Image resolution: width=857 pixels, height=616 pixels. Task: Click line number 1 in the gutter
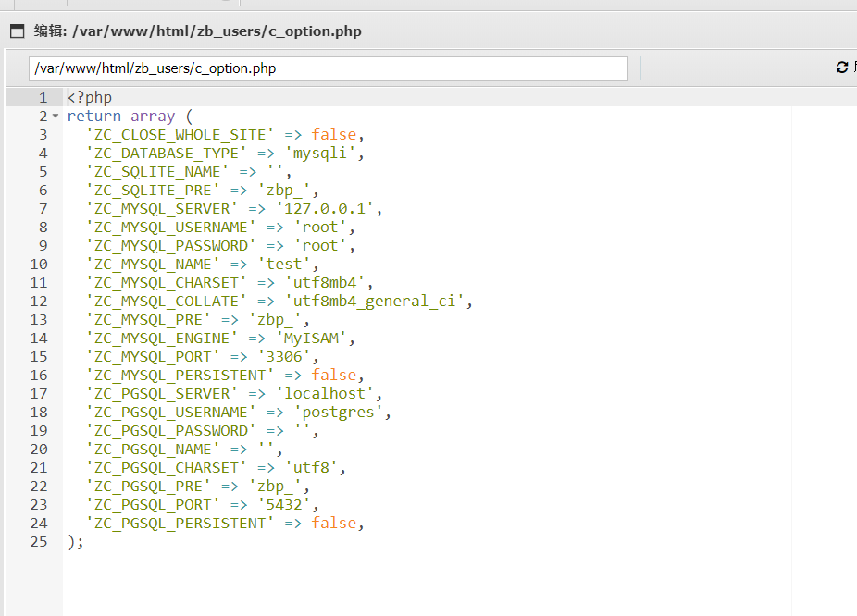point(43,98)
